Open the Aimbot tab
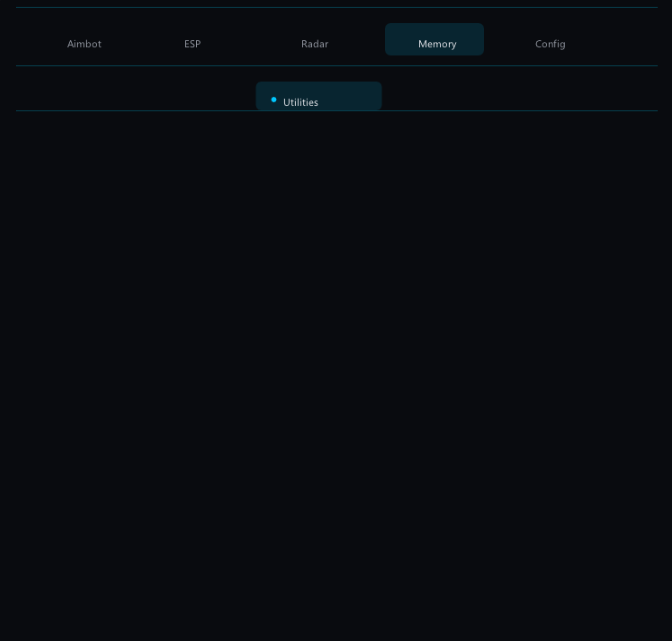Viewport: 672px width, 641px height. tap(84, 44)
